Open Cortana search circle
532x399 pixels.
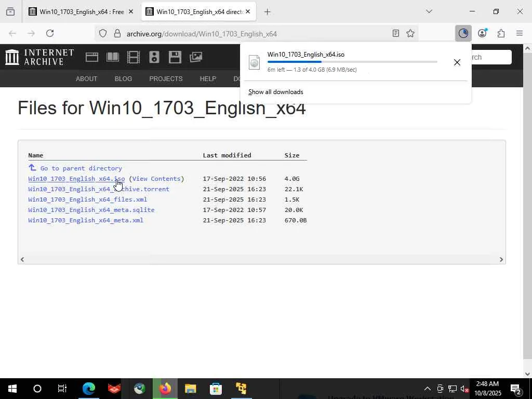tap(37, 389)
